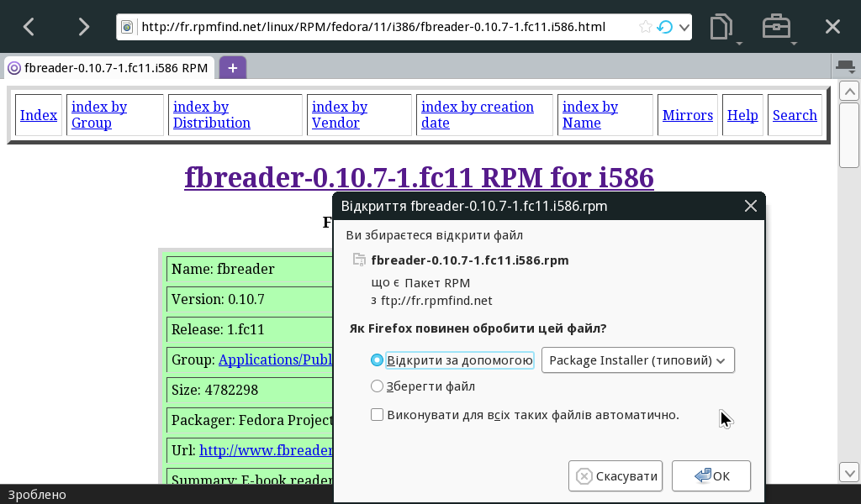This screenshot has height=504, width=861.
Task: Open the Help link
Action: [x=742, y=115]
